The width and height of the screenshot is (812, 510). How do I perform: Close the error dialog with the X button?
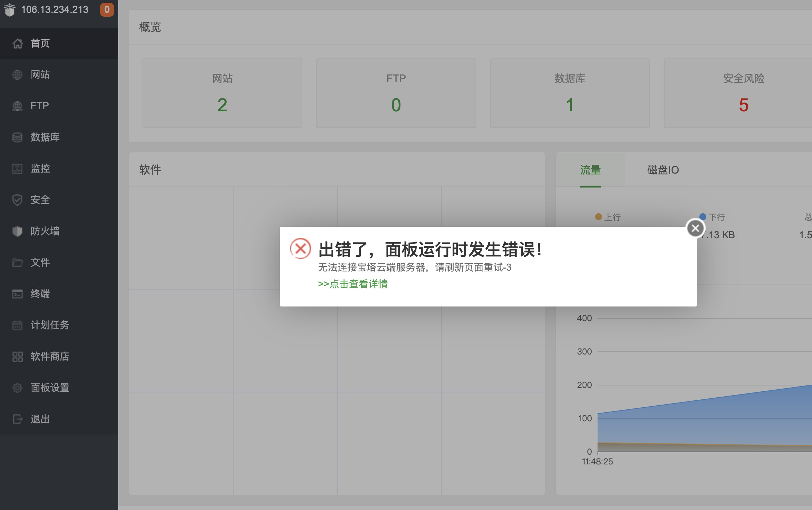[695, 228]
